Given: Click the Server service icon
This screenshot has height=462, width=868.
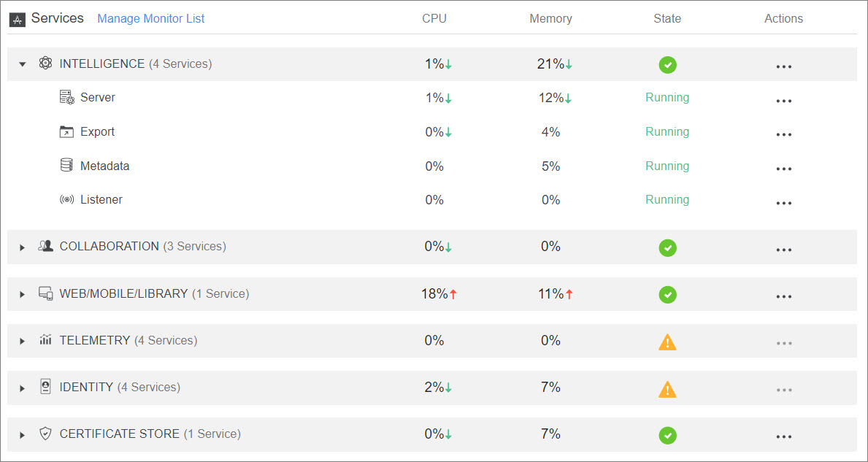Looking at the screenshot, I should (67, 97).
